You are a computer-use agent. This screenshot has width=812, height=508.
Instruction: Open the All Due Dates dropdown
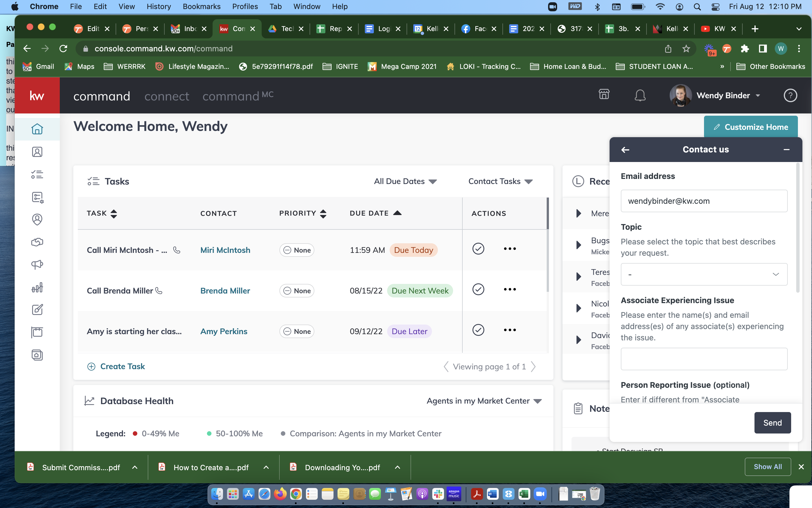[405, 181]
